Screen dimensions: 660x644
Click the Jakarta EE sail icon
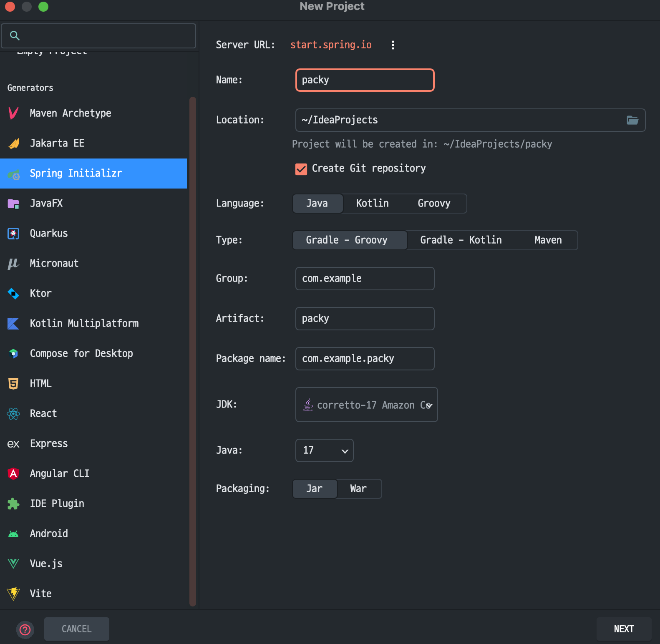point(13,143)
